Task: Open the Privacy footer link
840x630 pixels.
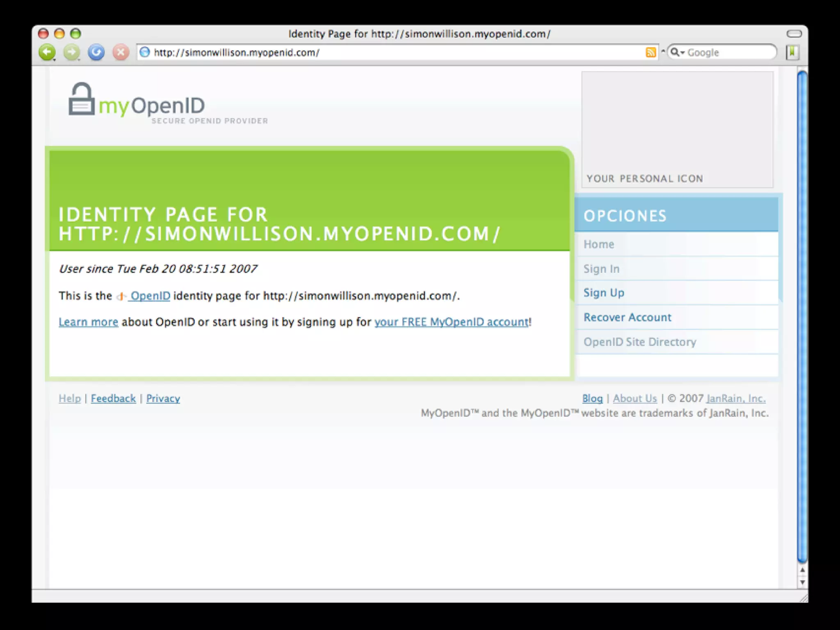Action: tap(163, 399)
